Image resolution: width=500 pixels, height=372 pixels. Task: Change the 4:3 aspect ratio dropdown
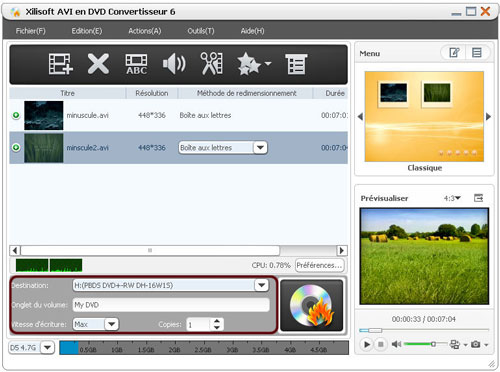coord(452,198)
